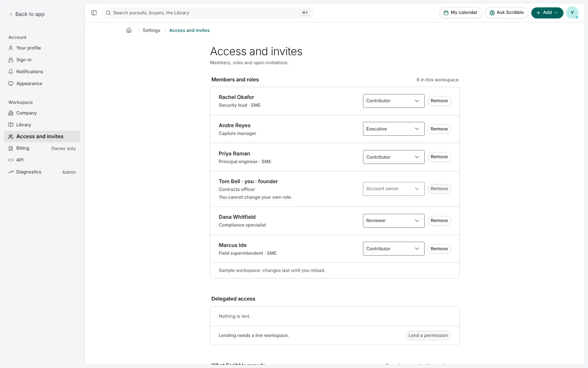588x368 pixels.
Task: Remove Marcus Ide from workspace
Action: [x=439, y=249]
